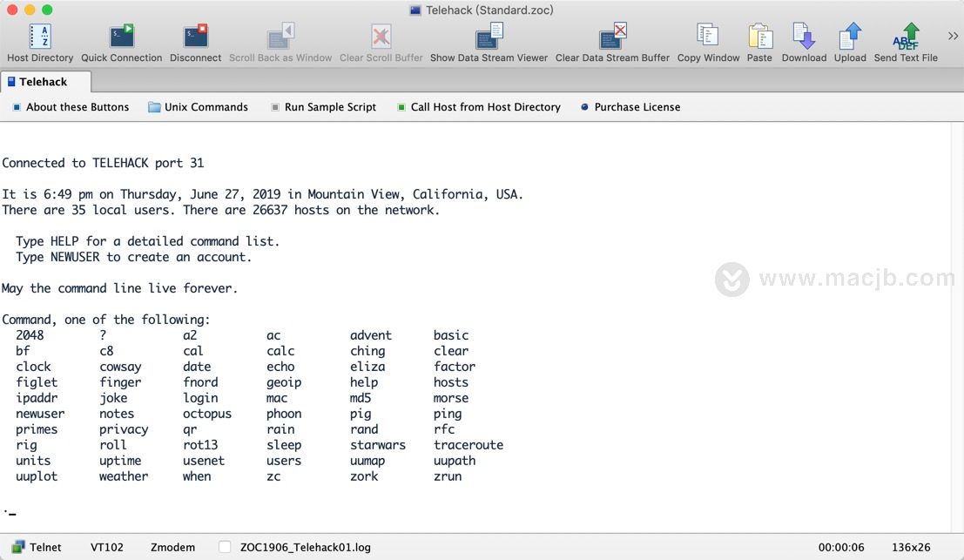Expand the toolbar overflow chevron
The height and width of the screenshot is (560, 964).
coord(953,37)
